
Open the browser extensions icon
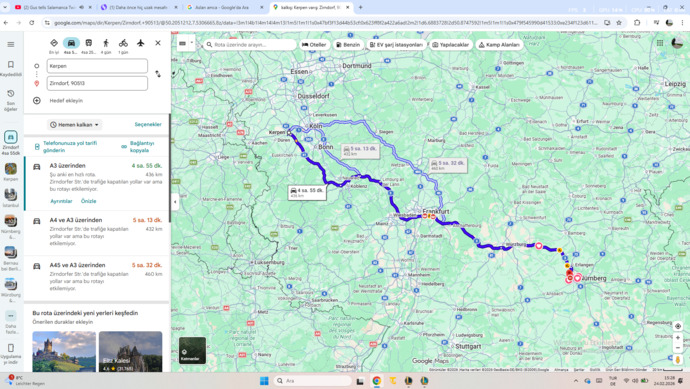point(637,22)
